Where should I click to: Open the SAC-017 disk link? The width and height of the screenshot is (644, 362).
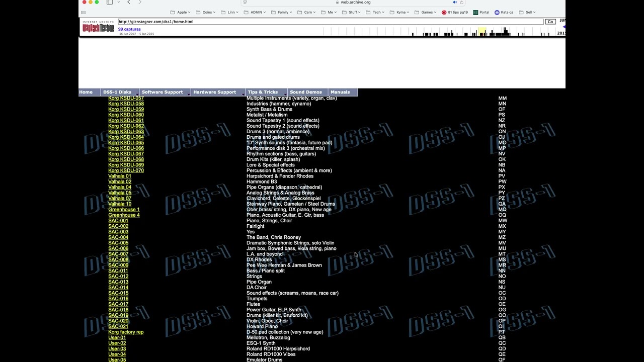(118, 304)
